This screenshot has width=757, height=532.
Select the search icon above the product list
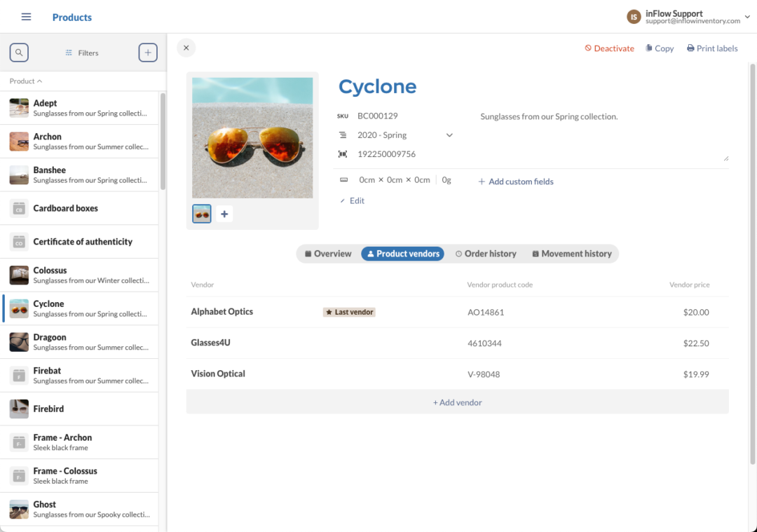pos(18,53)
